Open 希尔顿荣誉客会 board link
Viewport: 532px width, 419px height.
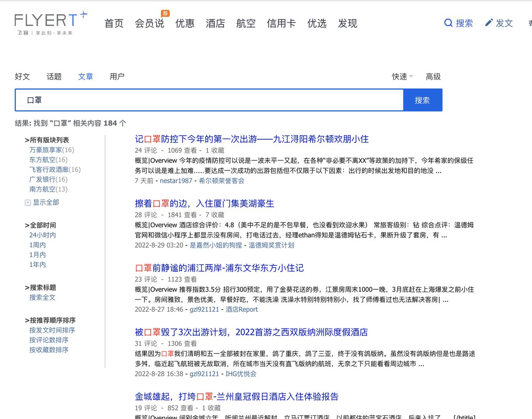(222, 181)
